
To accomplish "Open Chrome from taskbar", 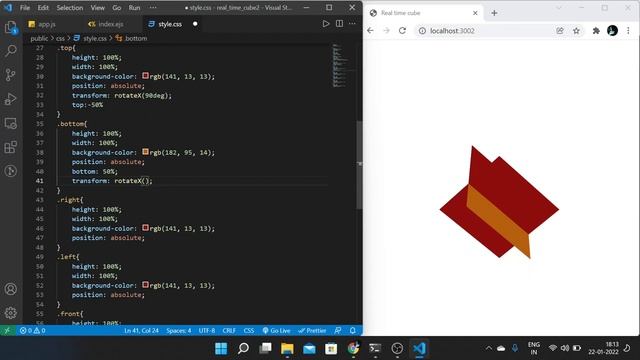I will point(353,349).
